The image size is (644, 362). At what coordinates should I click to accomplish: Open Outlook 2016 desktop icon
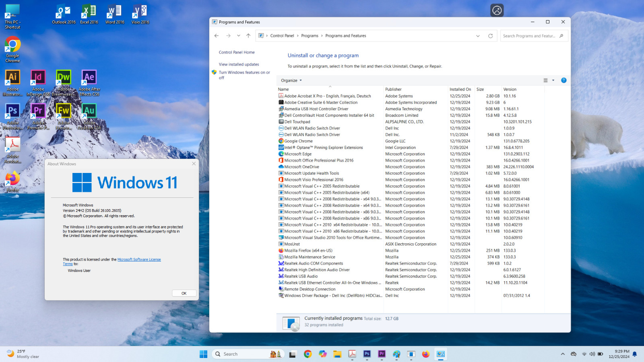point(64,14)
